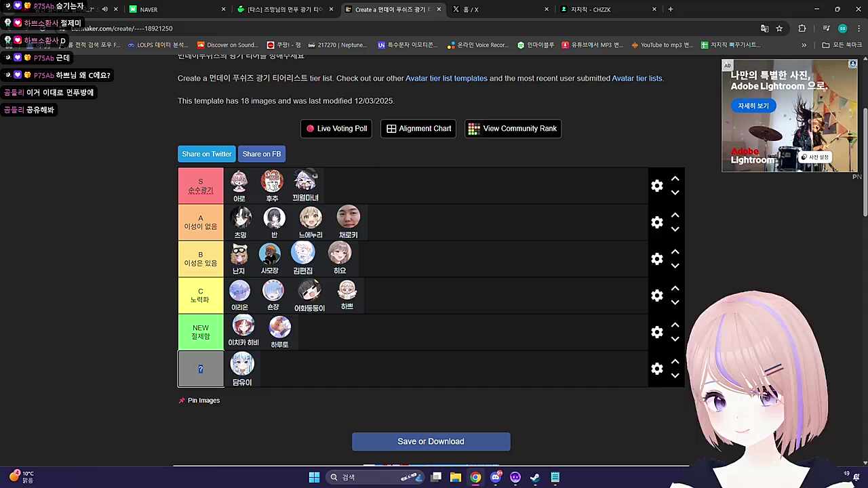Screen dimensions: 868x488
Task: Move the C tier row up
Action: click(x=675, y=289)
